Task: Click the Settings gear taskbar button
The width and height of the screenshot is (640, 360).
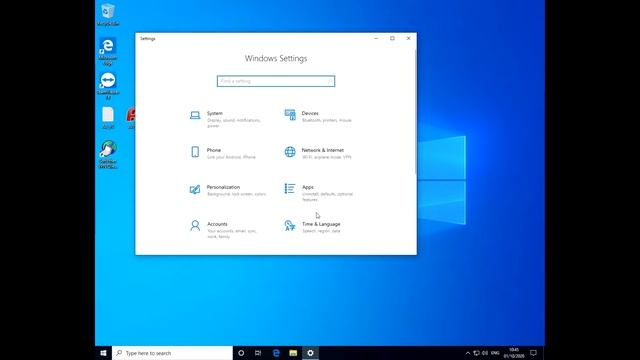Action: [310, 353]
